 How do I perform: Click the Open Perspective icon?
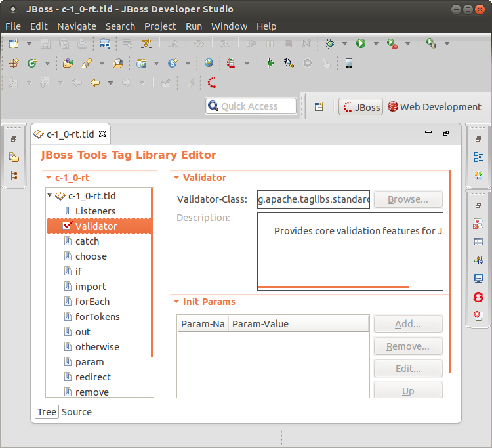pyautogui.click(x=319, y=107)
